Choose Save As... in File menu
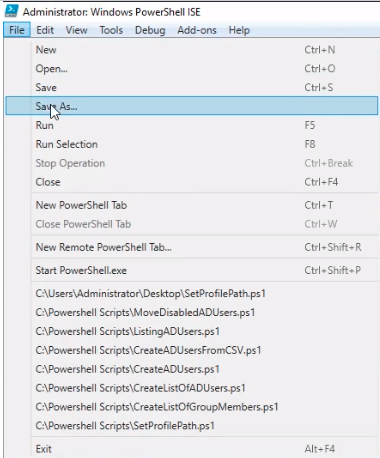 point(192,106)
